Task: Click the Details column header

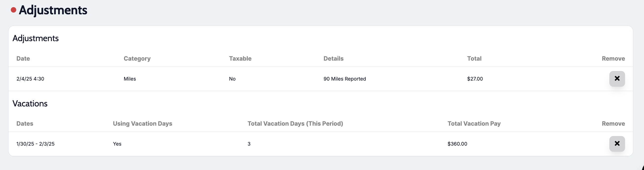Action: click(x=333, y=58)
